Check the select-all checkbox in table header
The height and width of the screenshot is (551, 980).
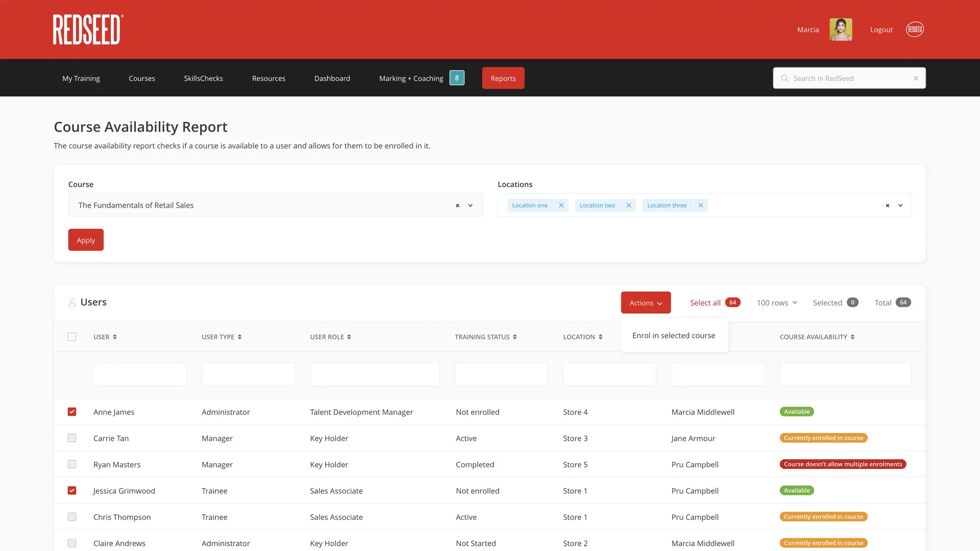point(72,337)
